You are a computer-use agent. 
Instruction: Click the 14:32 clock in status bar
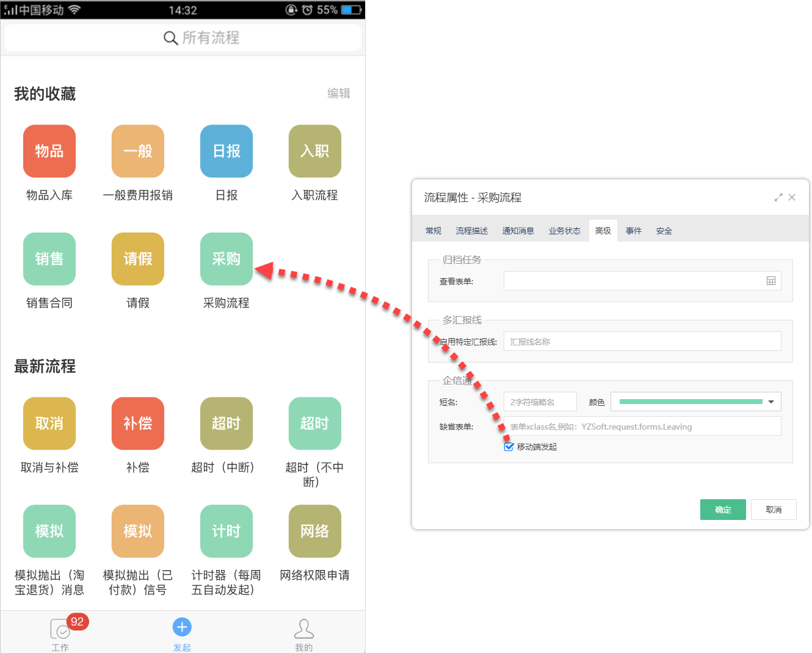[183, 10]
